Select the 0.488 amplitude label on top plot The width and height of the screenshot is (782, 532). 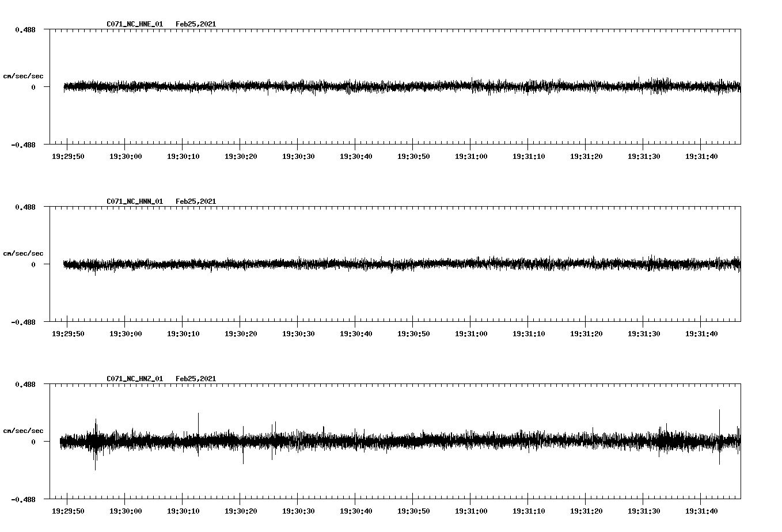tap(25, 28)
